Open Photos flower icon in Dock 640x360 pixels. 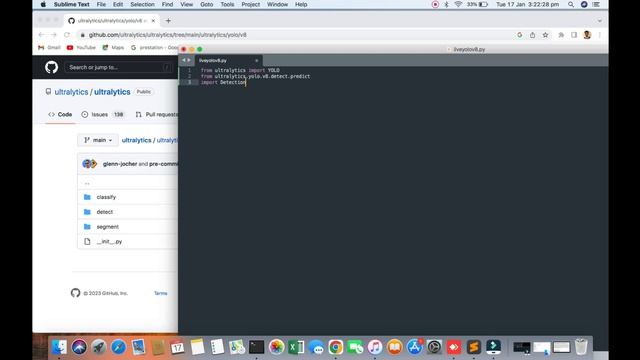click(x=276, y=347)
